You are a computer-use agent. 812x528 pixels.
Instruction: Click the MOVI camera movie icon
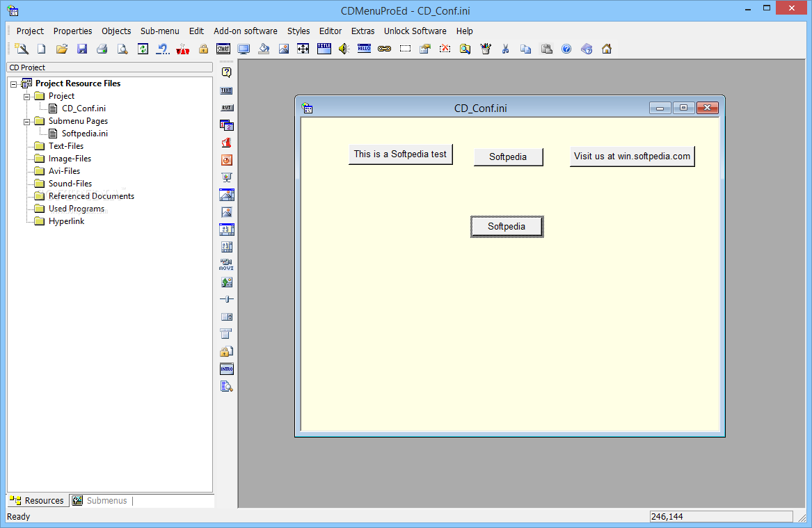226,264
